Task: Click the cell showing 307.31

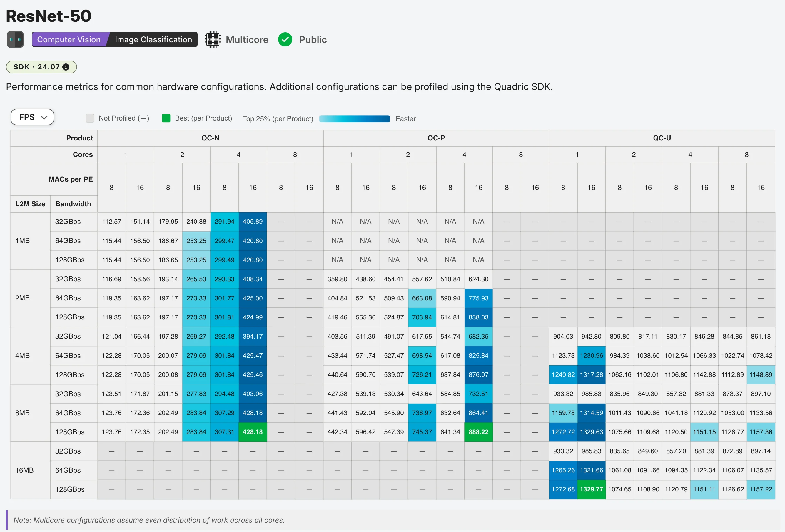Action: 224,432
